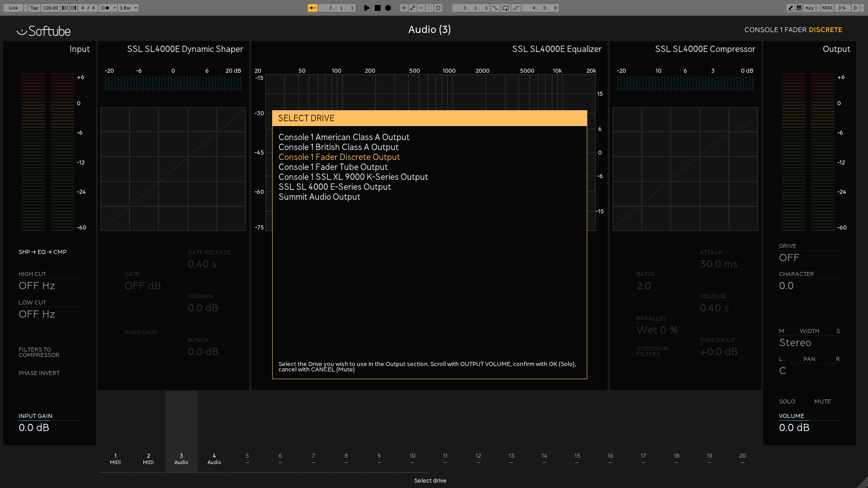Pick SSL SL 4000 E-Series Output

(335, 187)
